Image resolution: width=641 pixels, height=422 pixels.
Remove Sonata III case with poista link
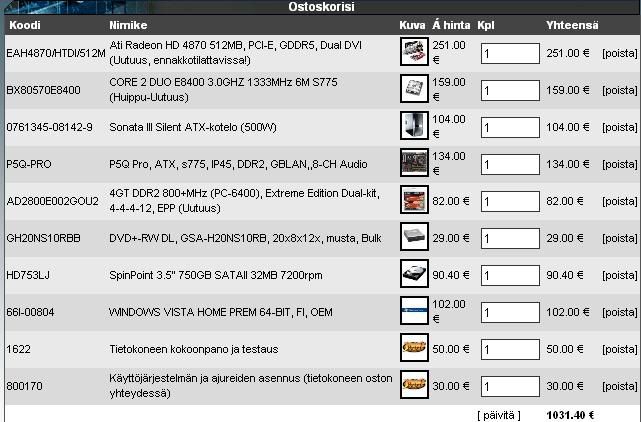pos(619,127)
